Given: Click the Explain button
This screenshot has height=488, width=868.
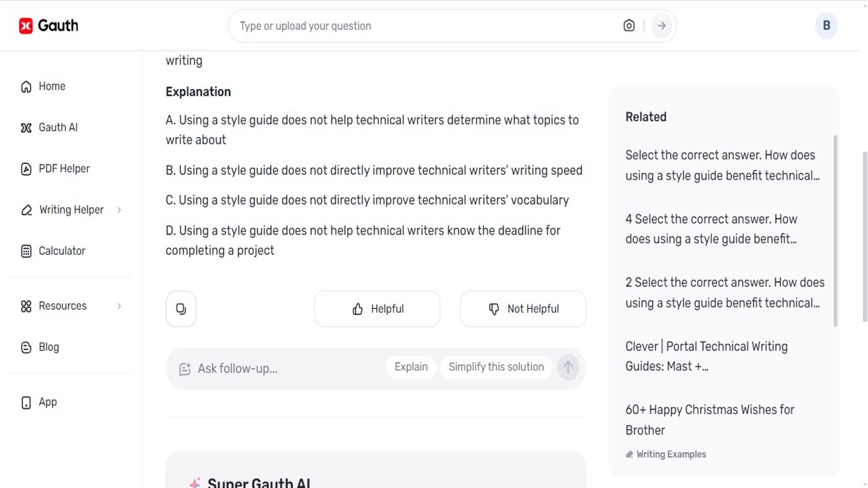Looking at the screenshot, I should (x=411, y=367).
